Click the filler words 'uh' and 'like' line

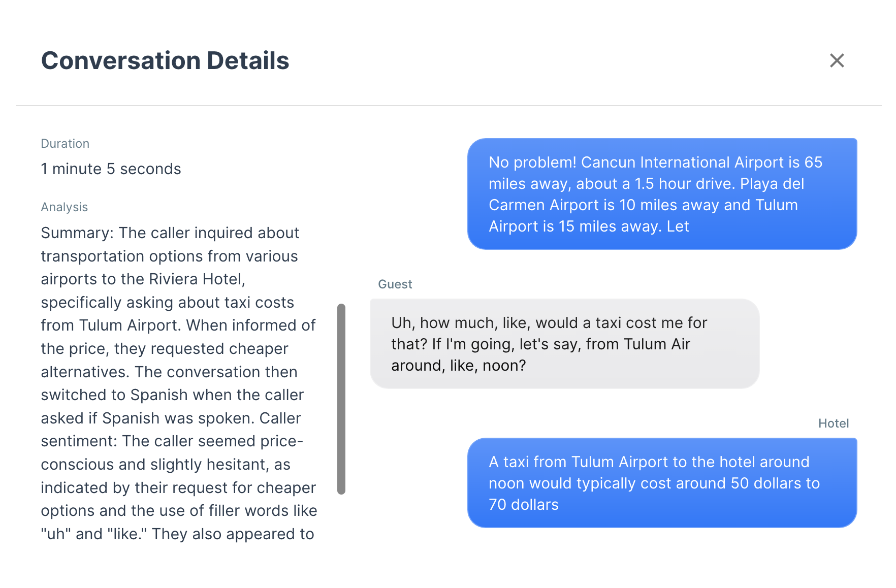[x=179, y=511]
